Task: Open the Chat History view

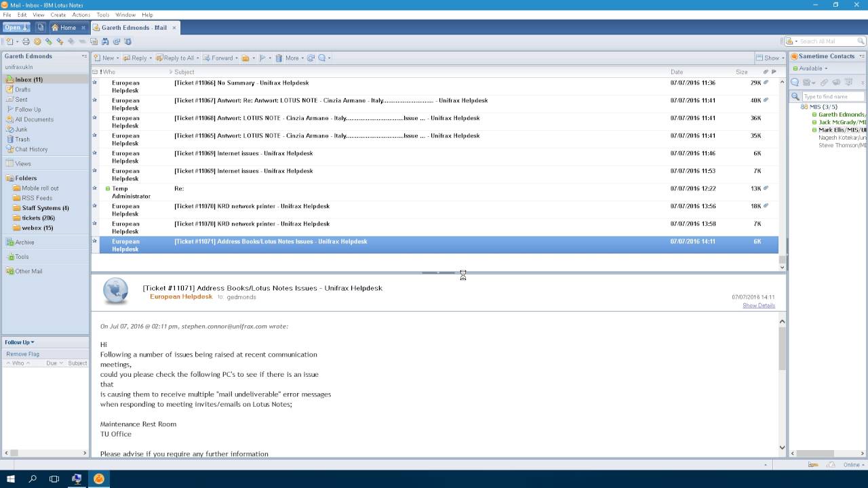Action: click(x=31, y=149)
